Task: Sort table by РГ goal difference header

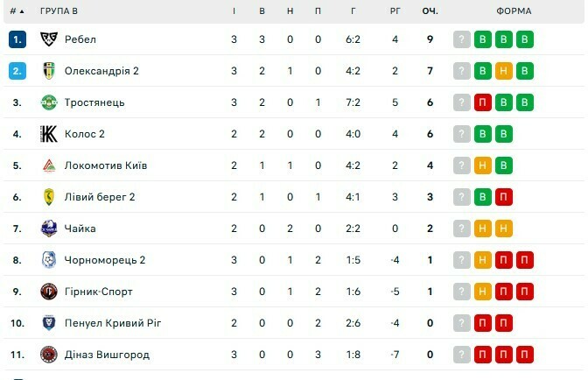Action: pos(395,11)
